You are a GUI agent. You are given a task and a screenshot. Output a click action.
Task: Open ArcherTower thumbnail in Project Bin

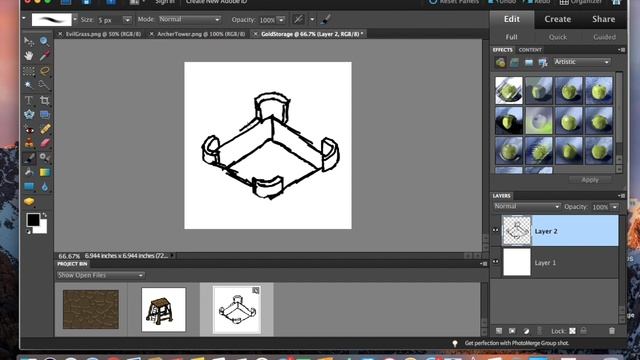click(x=163, y=309)
